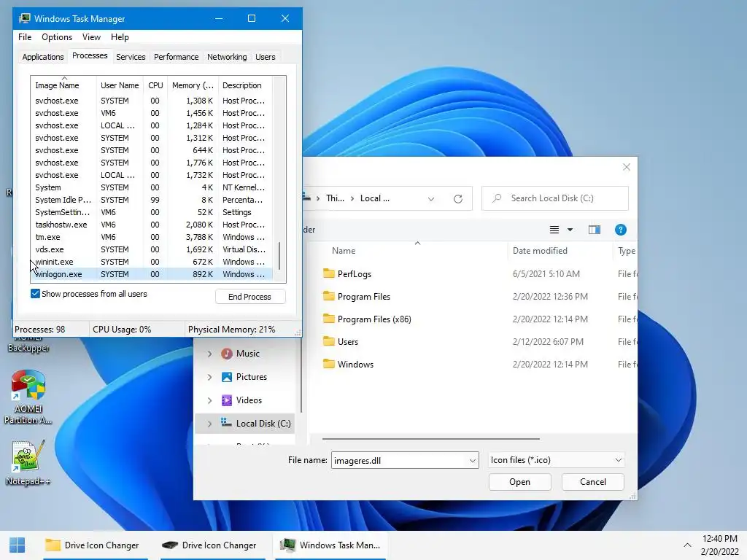This screenshot has height=560, width=747.
Task: Click the Windows Start button
Action: tap(18, 545)
